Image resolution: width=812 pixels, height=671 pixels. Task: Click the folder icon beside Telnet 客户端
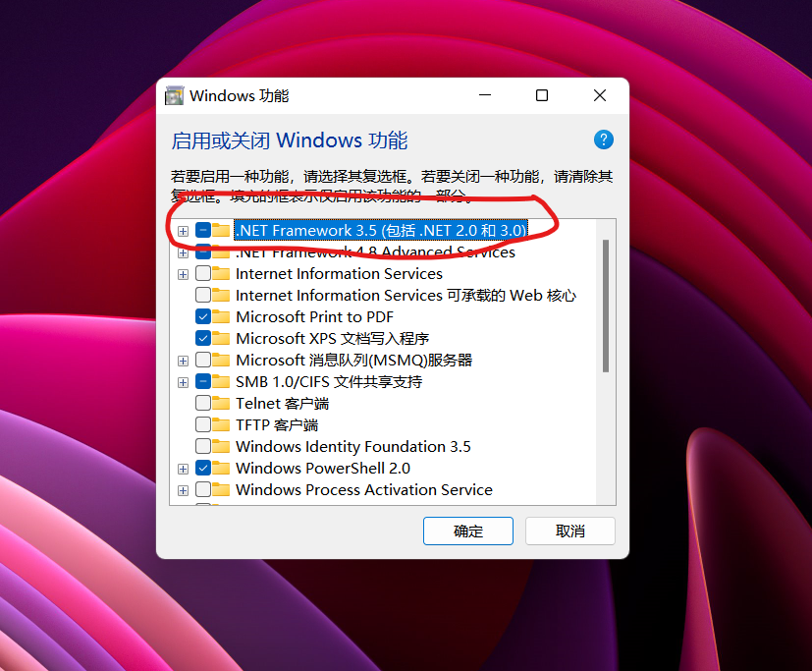coord(221,403)
